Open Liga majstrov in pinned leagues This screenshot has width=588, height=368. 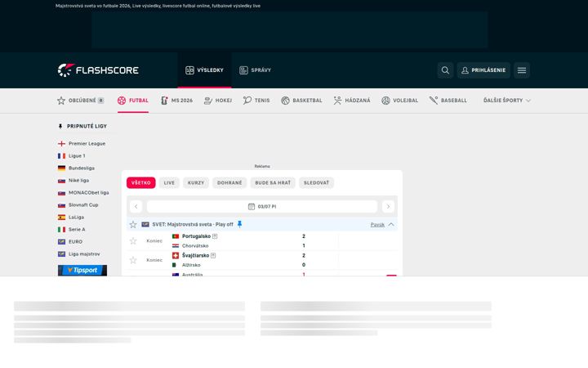[79, 254]
